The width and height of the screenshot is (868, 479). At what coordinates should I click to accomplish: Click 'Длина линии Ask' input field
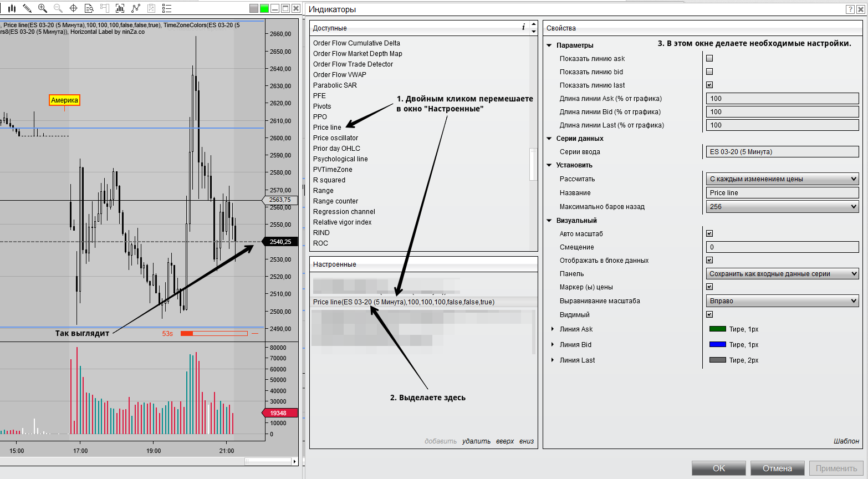tap(783, 99)
